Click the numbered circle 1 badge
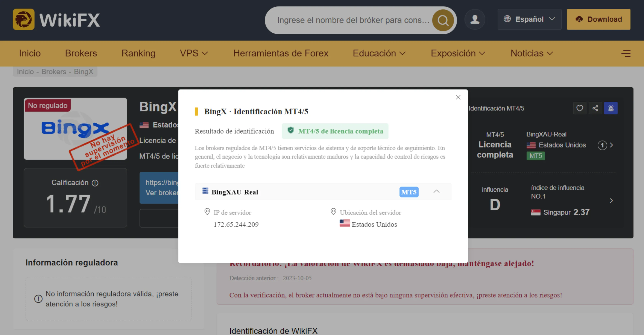 point(602,145)
